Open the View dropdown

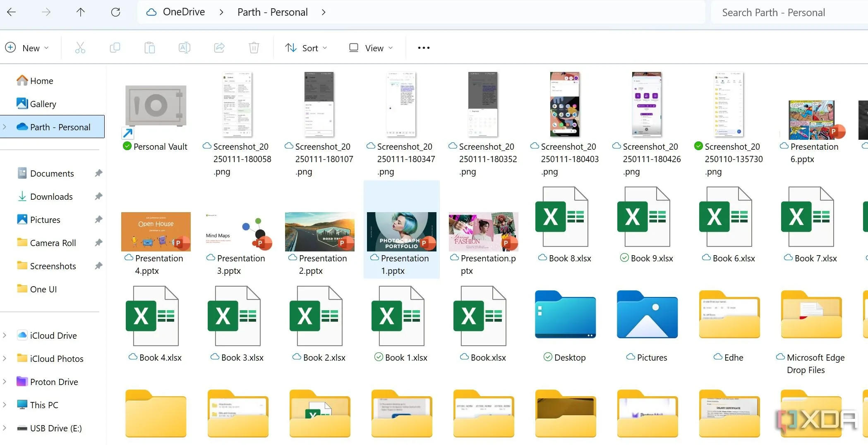(371, 48)
